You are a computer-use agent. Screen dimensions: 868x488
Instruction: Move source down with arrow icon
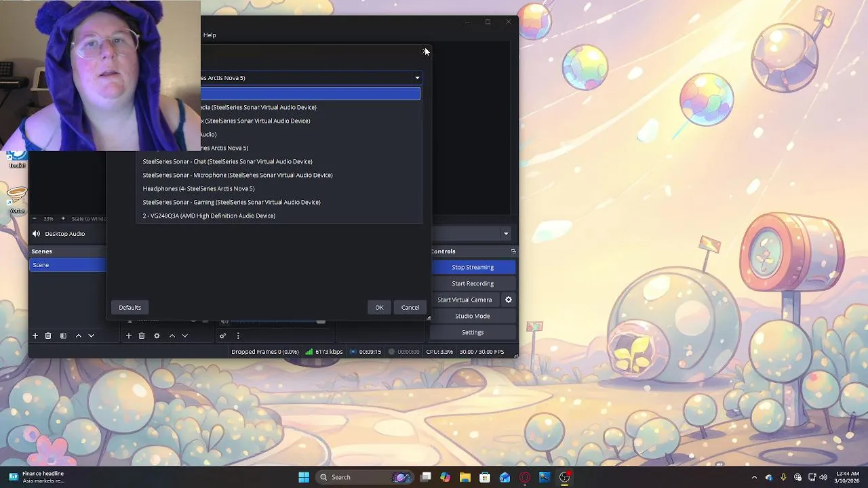coord(184,335)
